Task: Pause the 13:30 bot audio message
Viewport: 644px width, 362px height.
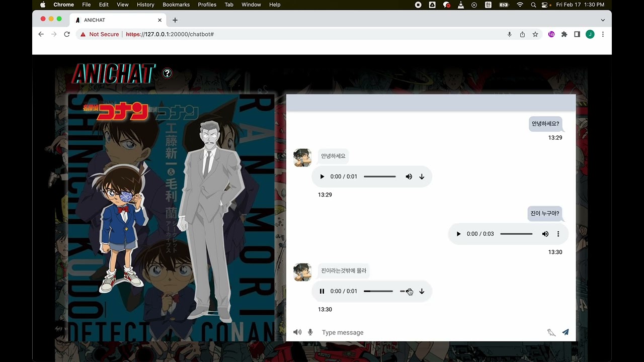Action: tap(322, 291)
